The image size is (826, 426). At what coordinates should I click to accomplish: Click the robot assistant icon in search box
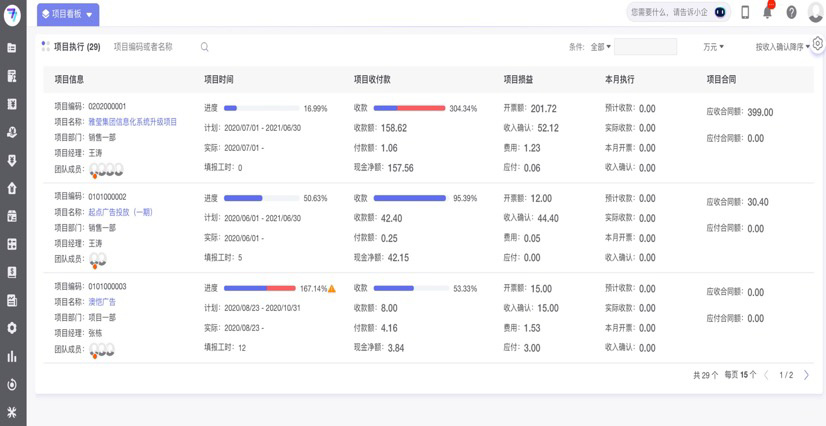(720, 12)
